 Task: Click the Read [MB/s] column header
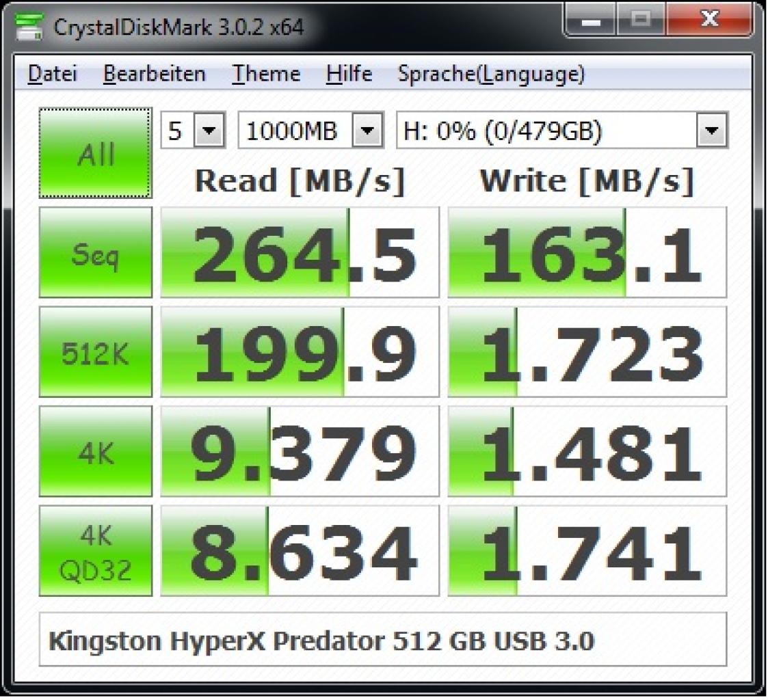(300, 182)
